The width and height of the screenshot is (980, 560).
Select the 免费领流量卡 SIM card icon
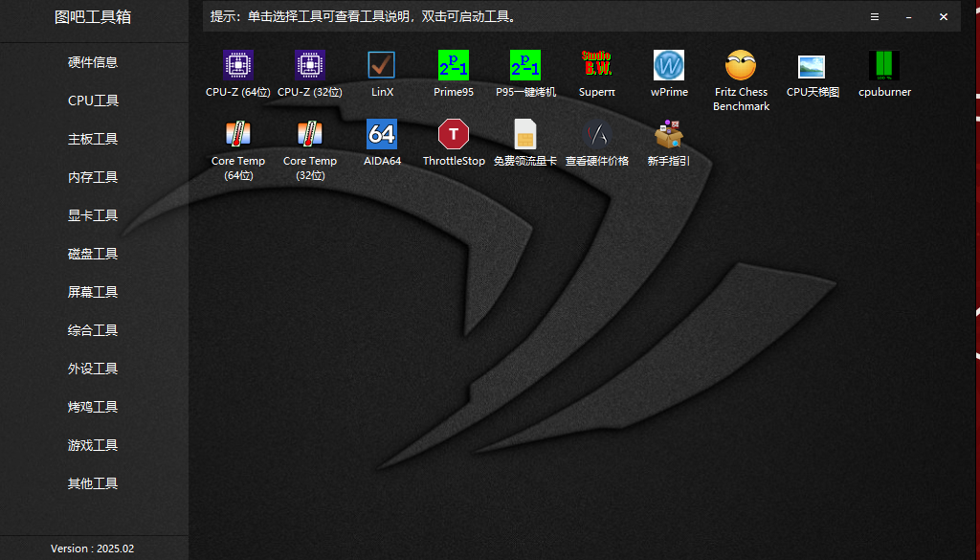pyautogui.click(x=525, y=134)
